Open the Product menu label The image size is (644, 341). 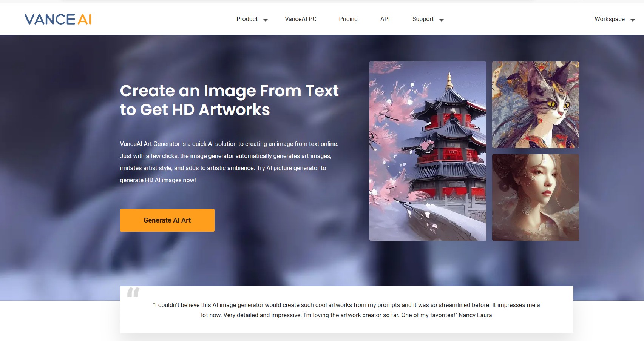[x=247, y=19]
